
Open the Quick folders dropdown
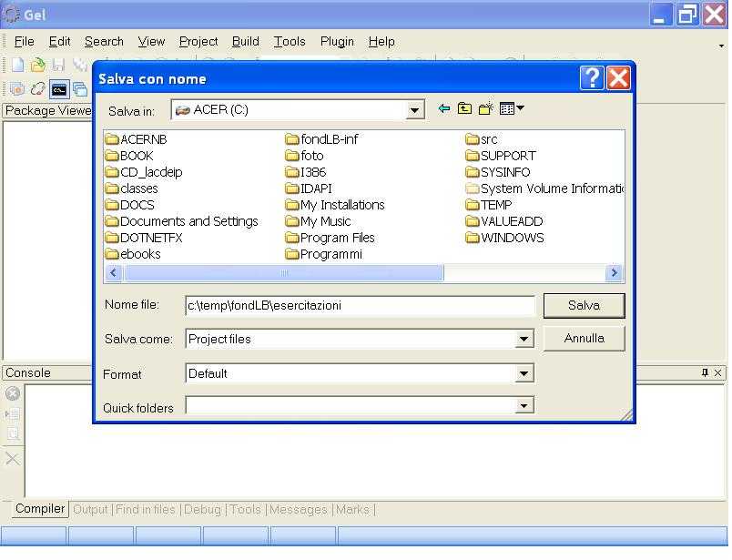524,406
